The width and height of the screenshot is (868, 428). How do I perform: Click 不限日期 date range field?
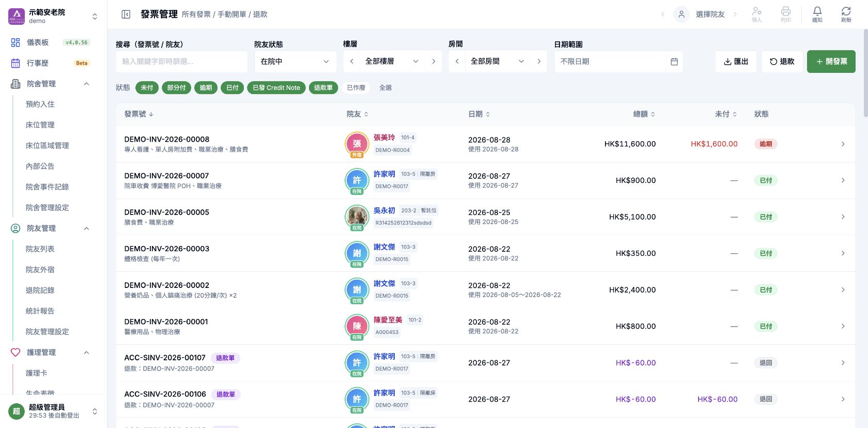tap(610, 62)
